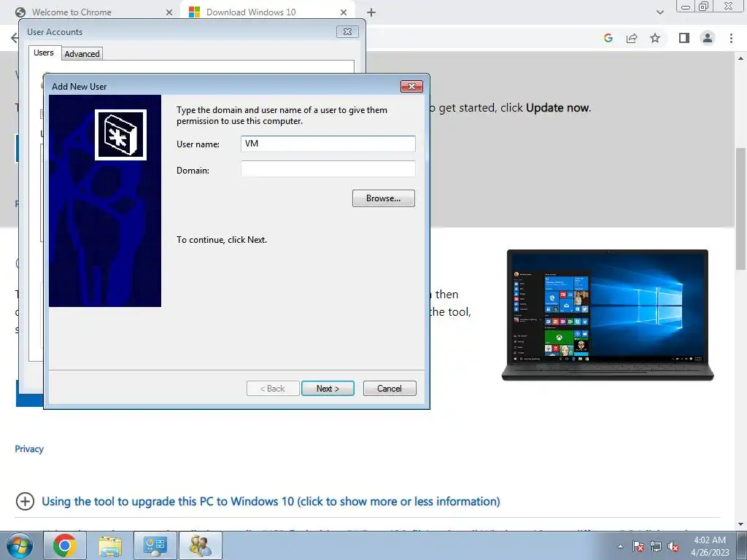Click the key icon in wizard banner
Viewport: 747px width, 560px height.
point(120,135)
